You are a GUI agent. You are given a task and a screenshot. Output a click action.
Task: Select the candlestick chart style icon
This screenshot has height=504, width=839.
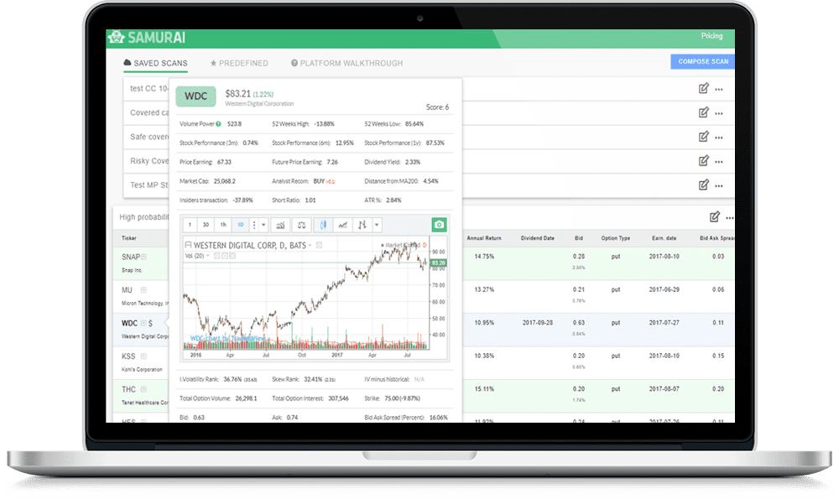click(323, 225)
